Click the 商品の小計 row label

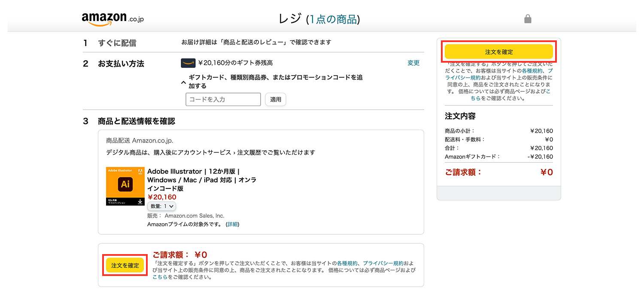tap(460, 131)
